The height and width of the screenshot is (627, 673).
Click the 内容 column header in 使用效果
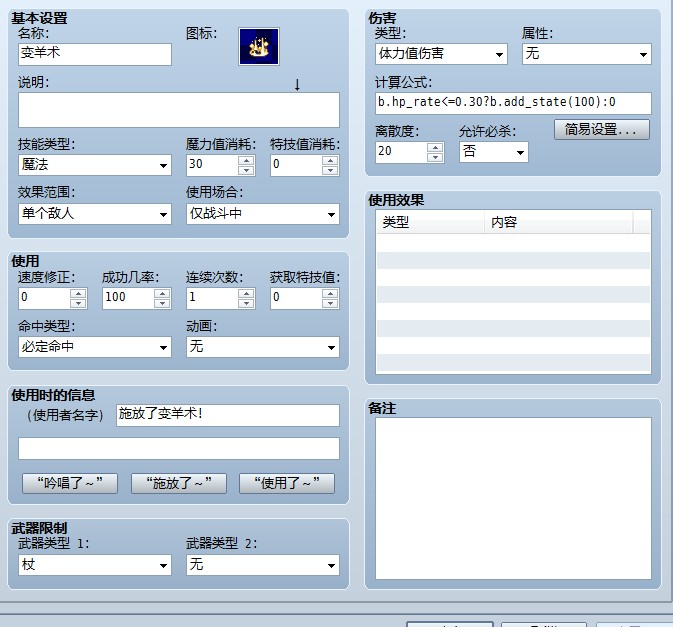558,222
